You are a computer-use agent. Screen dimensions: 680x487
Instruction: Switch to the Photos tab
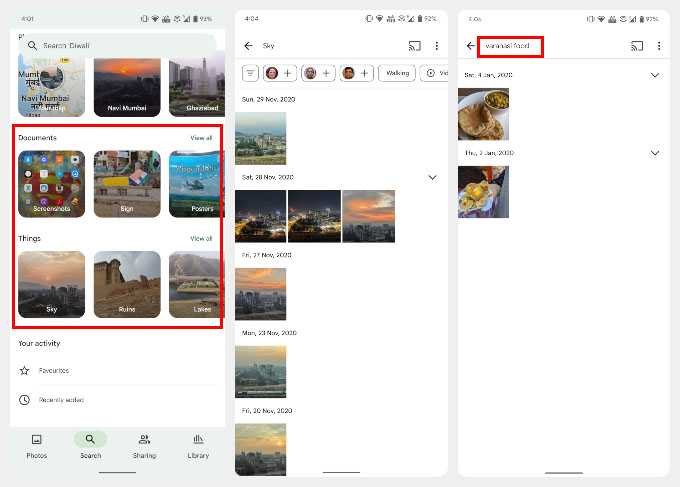(36, 446)
